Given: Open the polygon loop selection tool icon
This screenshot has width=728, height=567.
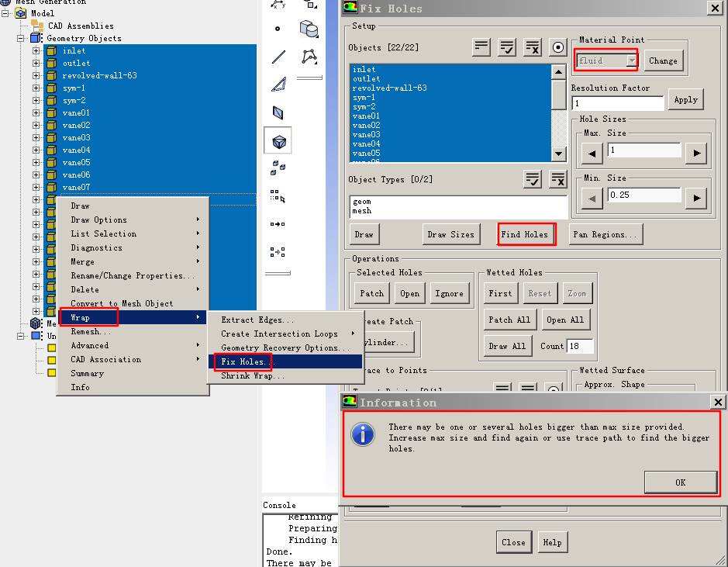Looking at the screenshot, I should (x=309, y=57).
